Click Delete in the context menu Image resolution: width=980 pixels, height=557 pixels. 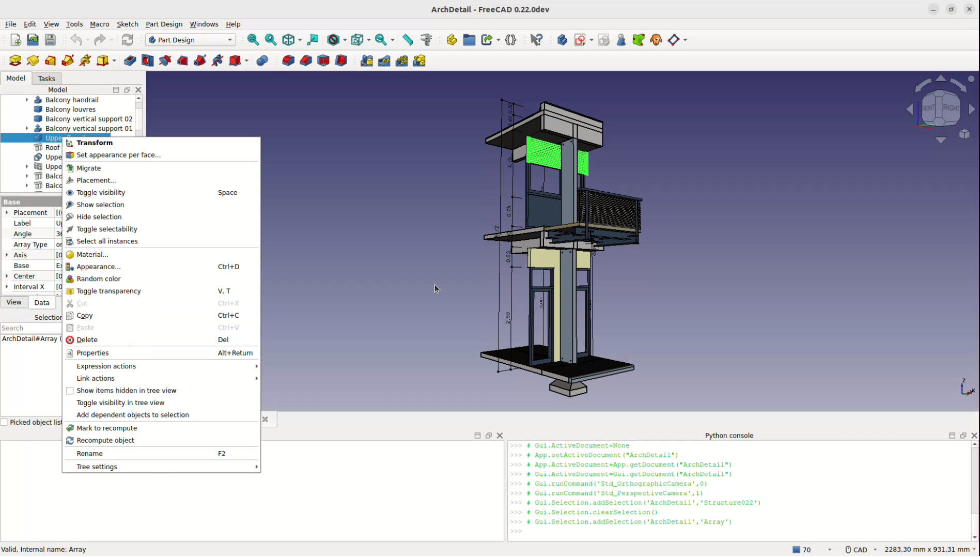tap(87, 340)
